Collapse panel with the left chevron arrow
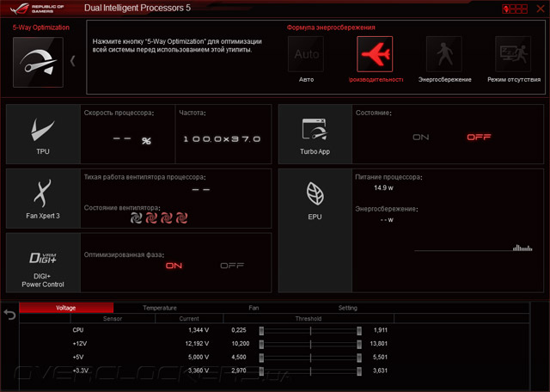This screenshot has height=392, width=550. 72,61
